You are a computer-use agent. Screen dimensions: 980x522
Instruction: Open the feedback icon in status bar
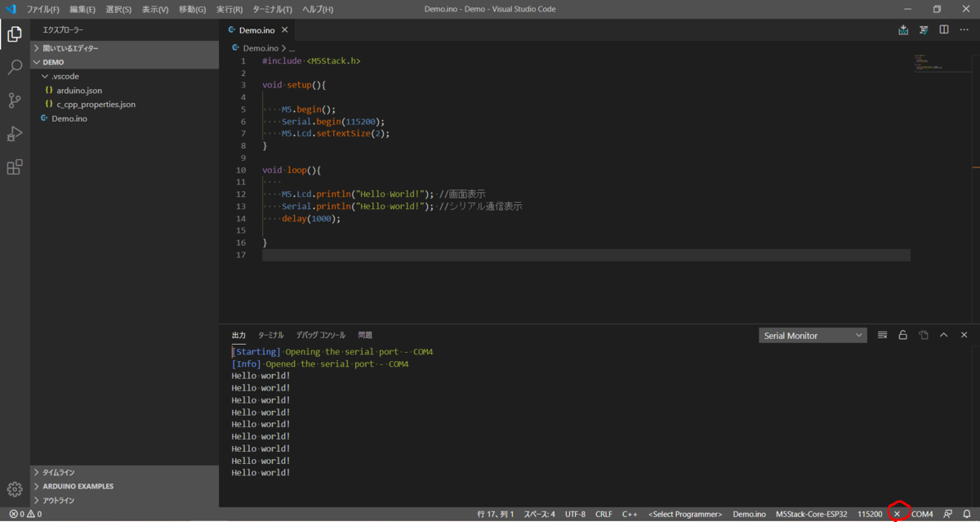point(948,515)
